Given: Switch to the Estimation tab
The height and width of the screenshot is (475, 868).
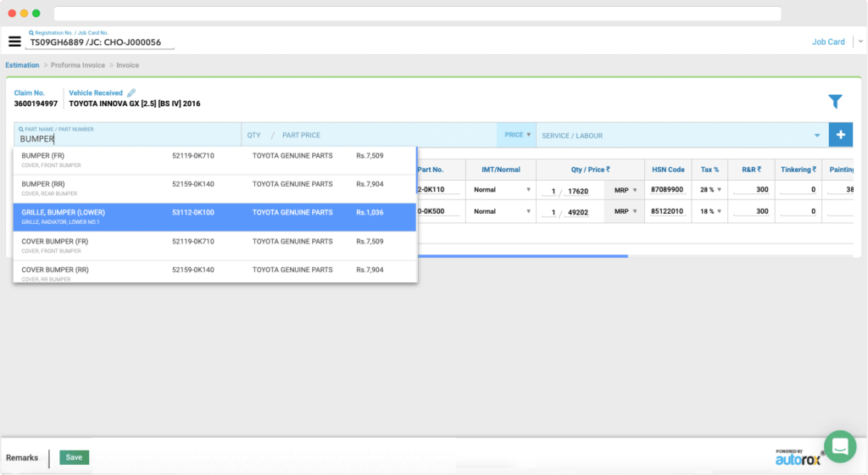Looking at the screenshot, I should [x=22, y=65].
